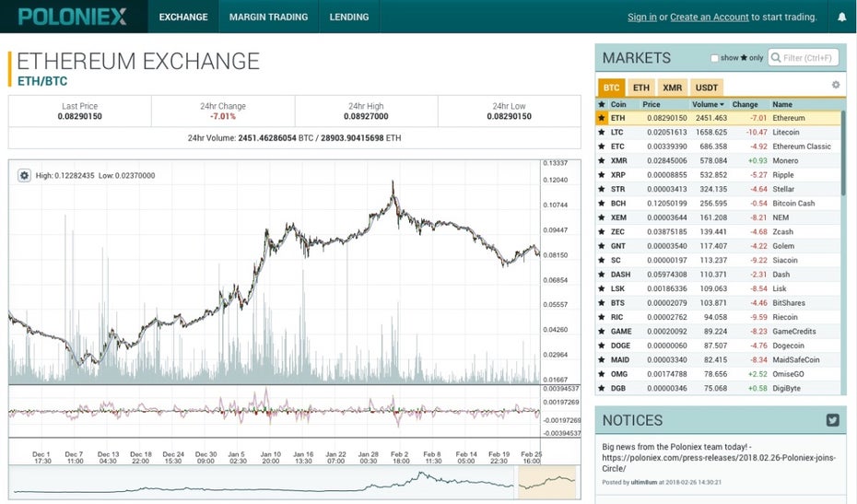
Task: Select the Bitcoin Cash market row
Action: [x=718, y=204]
